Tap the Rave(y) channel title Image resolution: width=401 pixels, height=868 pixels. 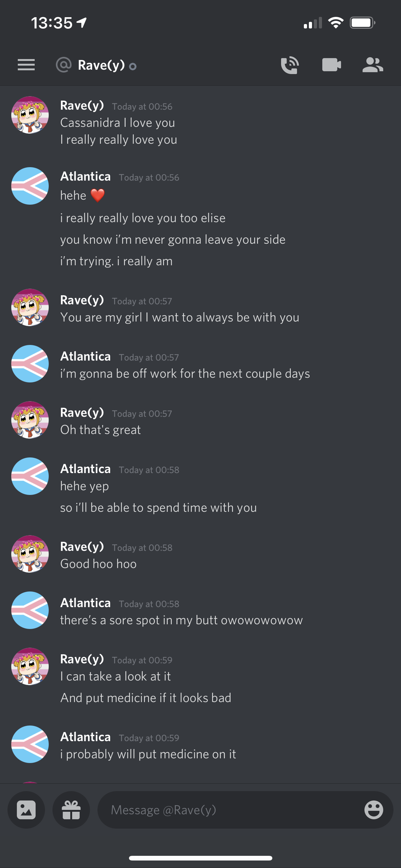point(101,65)
